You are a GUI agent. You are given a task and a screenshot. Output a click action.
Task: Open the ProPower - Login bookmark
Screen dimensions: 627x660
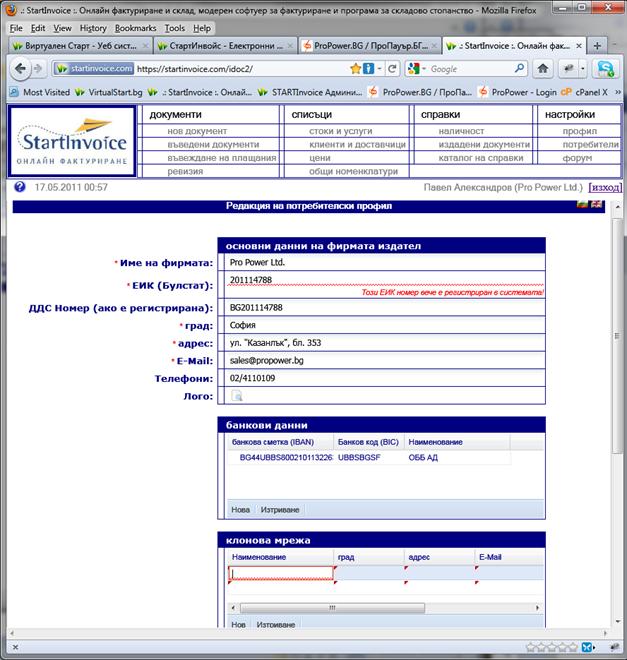pyautogui.click(x=518, y=92)
